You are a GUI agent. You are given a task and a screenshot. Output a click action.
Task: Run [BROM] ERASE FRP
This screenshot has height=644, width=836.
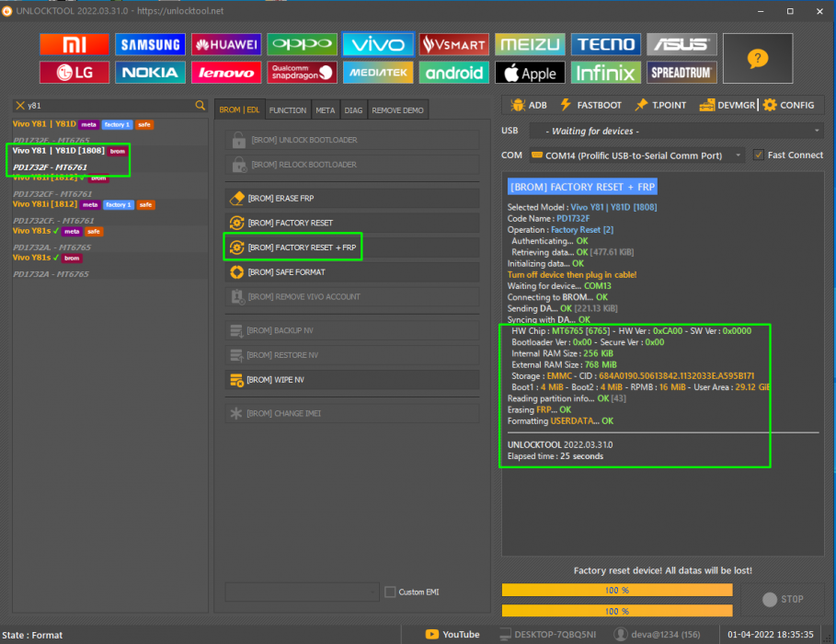click(x=352, y=199)
